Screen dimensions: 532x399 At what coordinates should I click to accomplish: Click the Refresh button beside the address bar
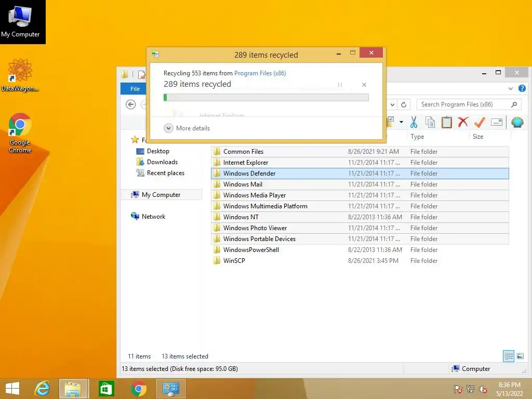[x=404, y=104]
